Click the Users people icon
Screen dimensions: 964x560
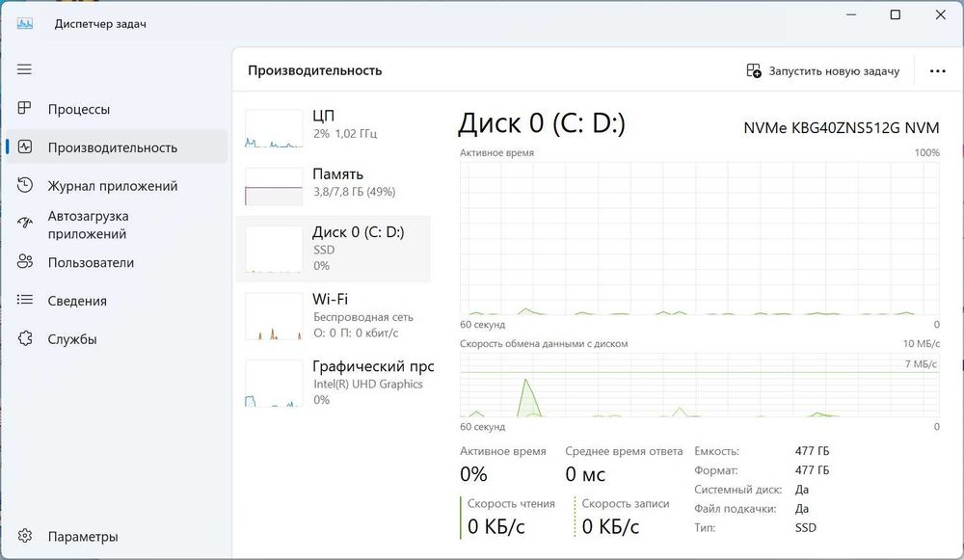click(x=26, y=262)
